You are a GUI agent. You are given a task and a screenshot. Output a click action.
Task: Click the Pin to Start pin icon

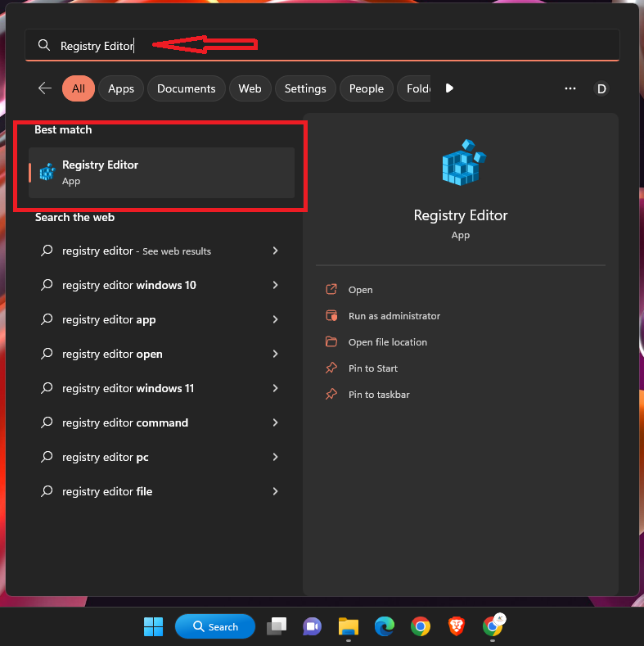331,368
